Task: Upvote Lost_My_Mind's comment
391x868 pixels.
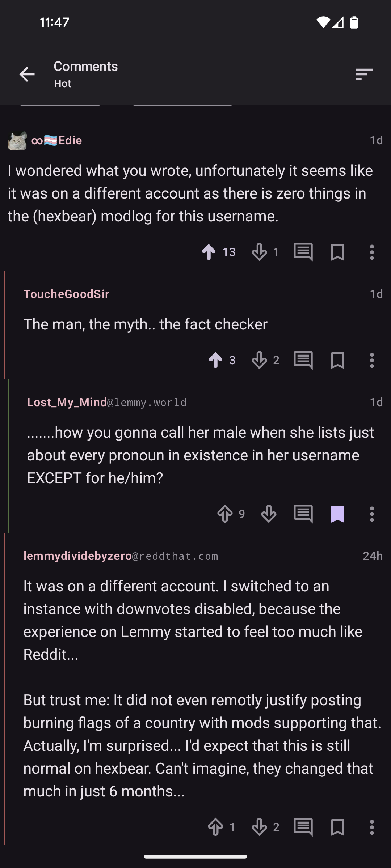Action: tap(225, 514)
